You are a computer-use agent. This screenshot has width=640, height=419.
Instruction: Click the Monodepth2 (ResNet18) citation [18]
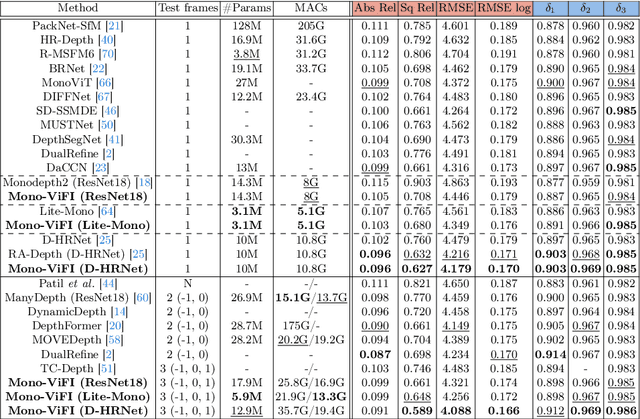(144, 182)
